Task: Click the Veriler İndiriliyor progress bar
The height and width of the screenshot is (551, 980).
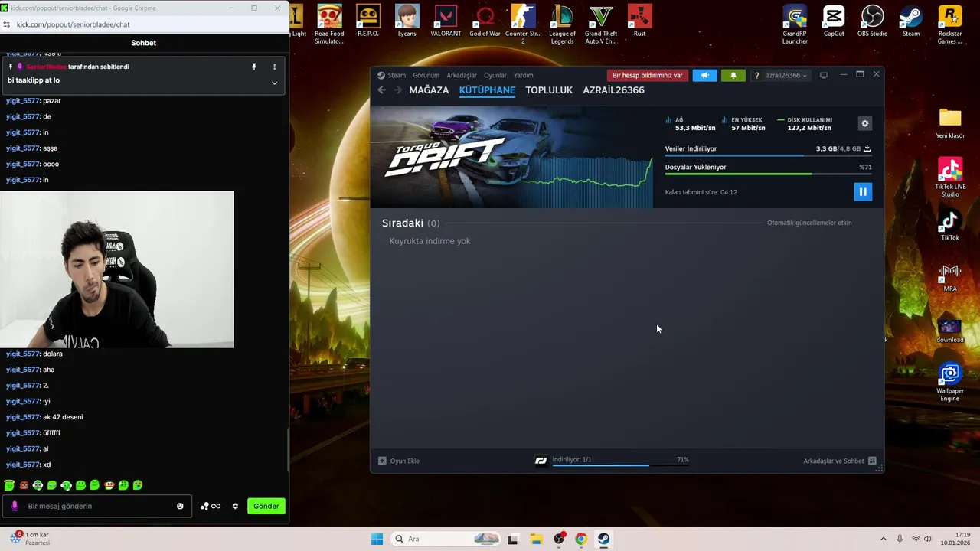Action: 768,155
